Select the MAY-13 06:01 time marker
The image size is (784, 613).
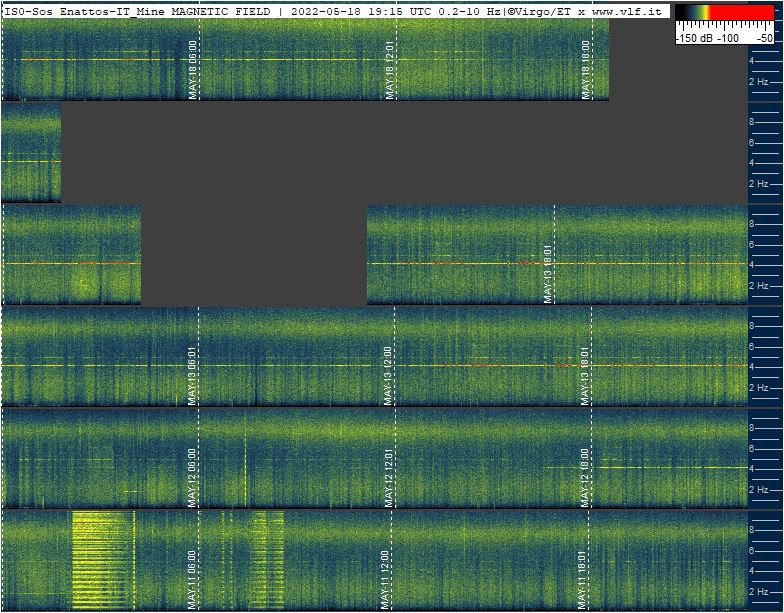pos(192,375)
